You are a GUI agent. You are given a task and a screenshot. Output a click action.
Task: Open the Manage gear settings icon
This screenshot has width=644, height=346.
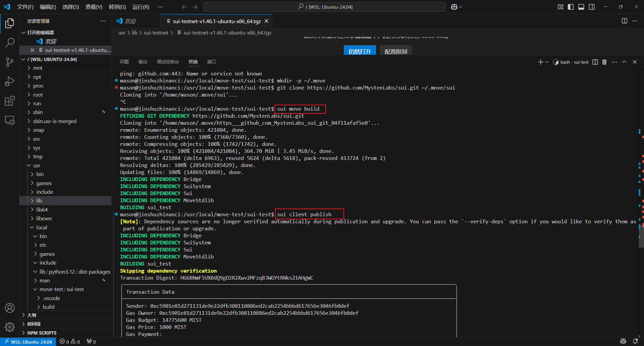coord(10,327)
